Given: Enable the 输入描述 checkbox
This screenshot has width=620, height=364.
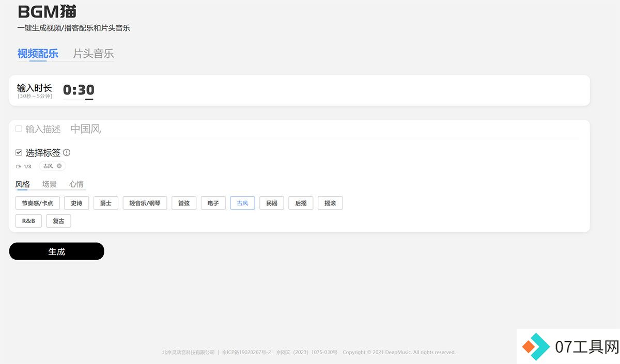Looking at the screenshot, I should click(19, 129).
